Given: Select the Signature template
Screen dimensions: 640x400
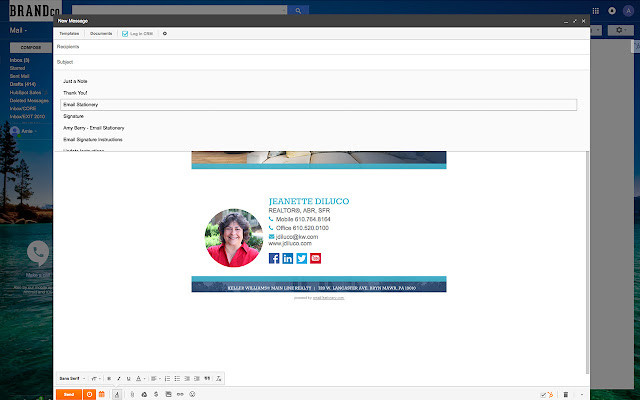Looking at the screenshot, I should click(73, 116).
